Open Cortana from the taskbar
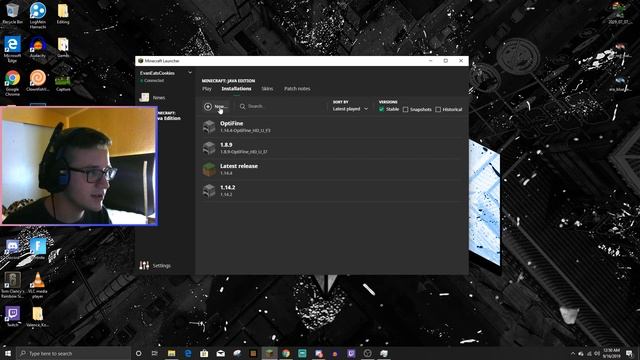The width and height of the screenshot is (640, 360). point(138,353)
